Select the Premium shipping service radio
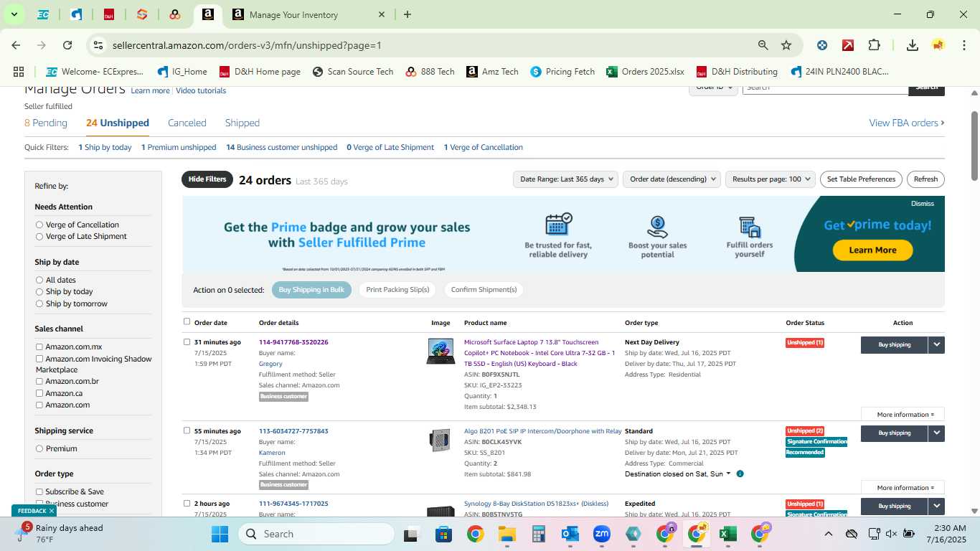Screen dimensions: 980x551 tap(39, 448)
